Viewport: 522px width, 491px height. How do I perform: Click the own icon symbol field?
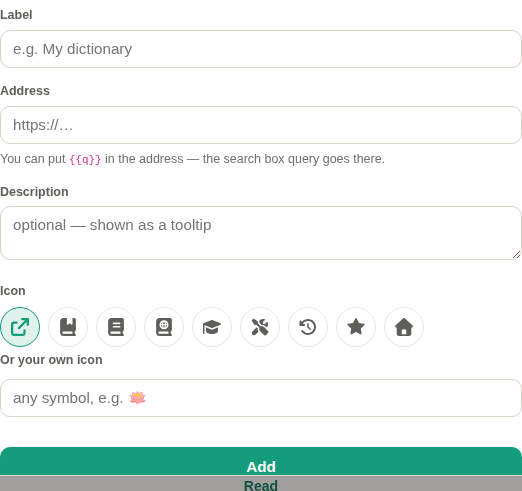click(x=261, y=398)
